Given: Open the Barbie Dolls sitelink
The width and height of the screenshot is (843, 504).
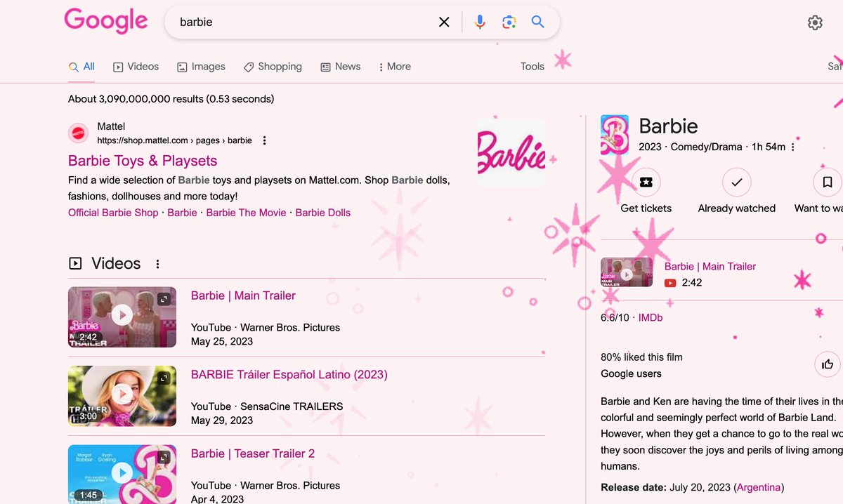Looking at the screenshot, I should (x=322, y=213).
